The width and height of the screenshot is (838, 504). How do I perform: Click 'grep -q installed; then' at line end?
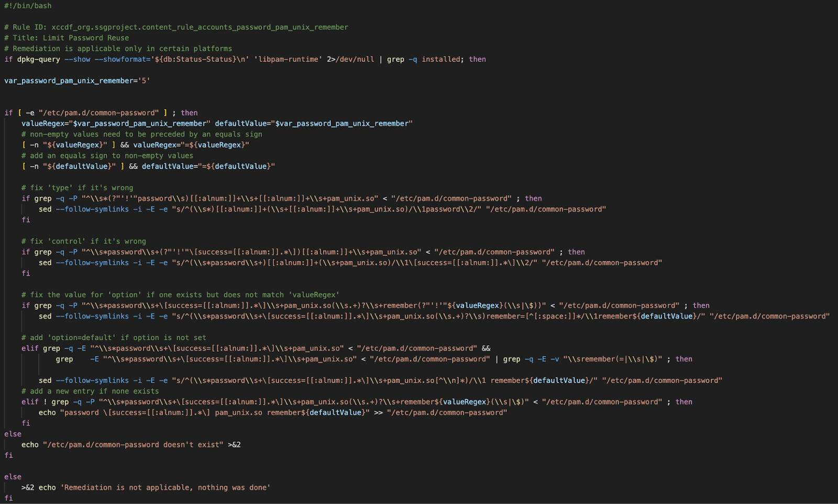[436, 59]
